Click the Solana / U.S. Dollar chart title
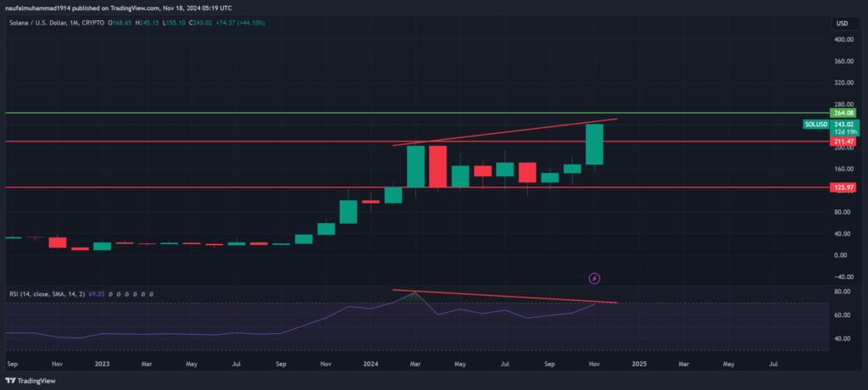The width and height of the screenshot is (868, 390). coord(44,24)
